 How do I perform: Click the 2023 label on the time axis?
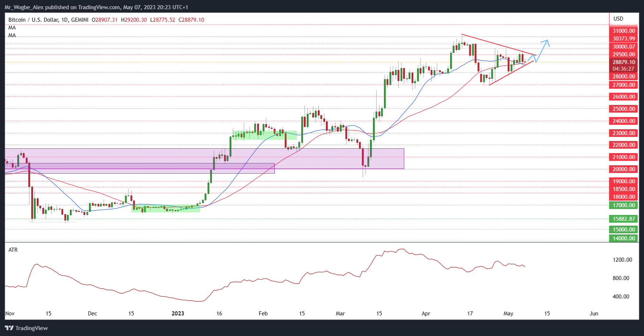tap(178, 314)
